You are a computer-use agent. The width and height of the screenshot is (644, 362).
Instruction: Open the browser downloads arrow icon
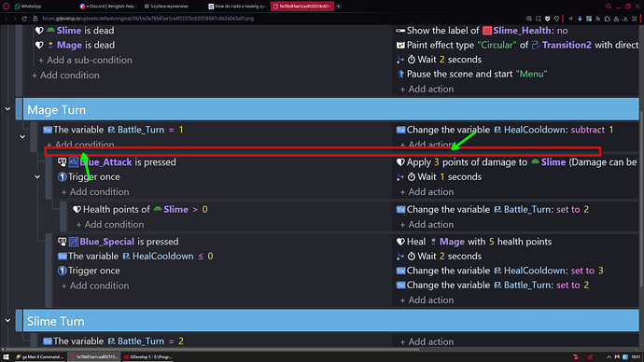pyautogui.click(x=625, y=19)
